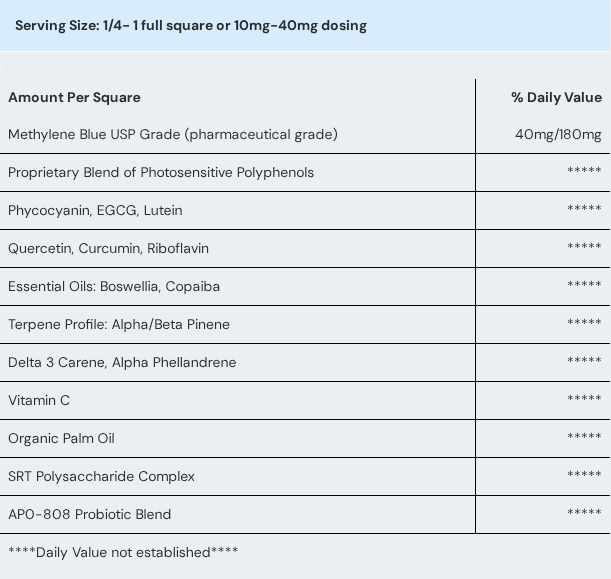
Task: Select the Methylene Blue USP Grade row
Action: 173,134
